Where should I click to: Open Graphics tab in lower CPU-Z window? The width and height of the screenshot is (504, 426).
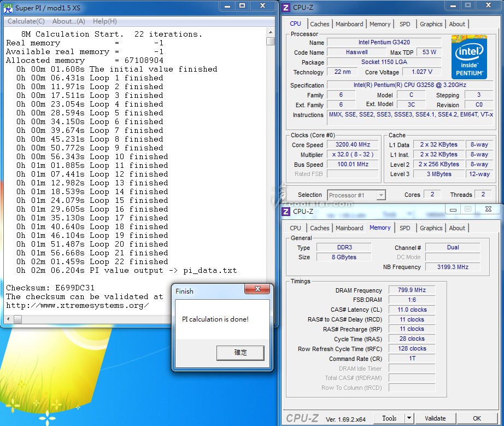click(x=431, y=228)
